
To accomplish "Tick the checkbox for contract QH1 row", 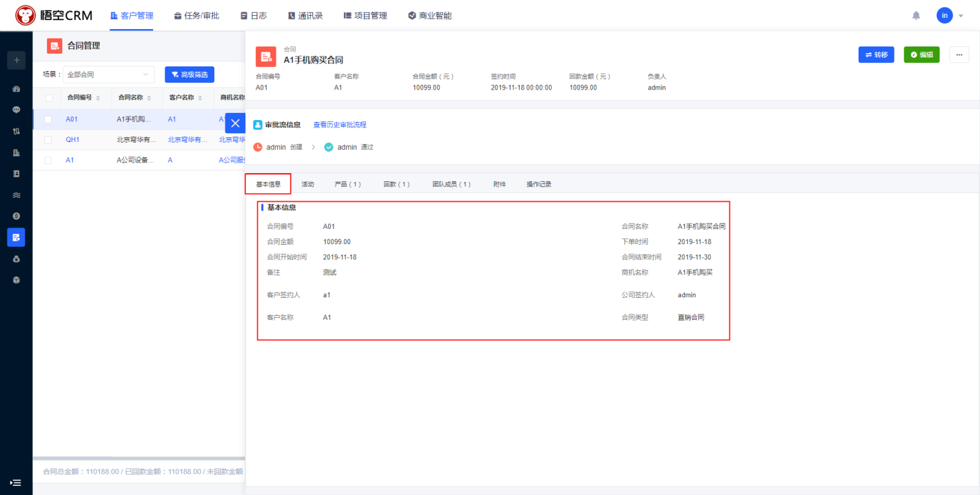I will (48, 140).
